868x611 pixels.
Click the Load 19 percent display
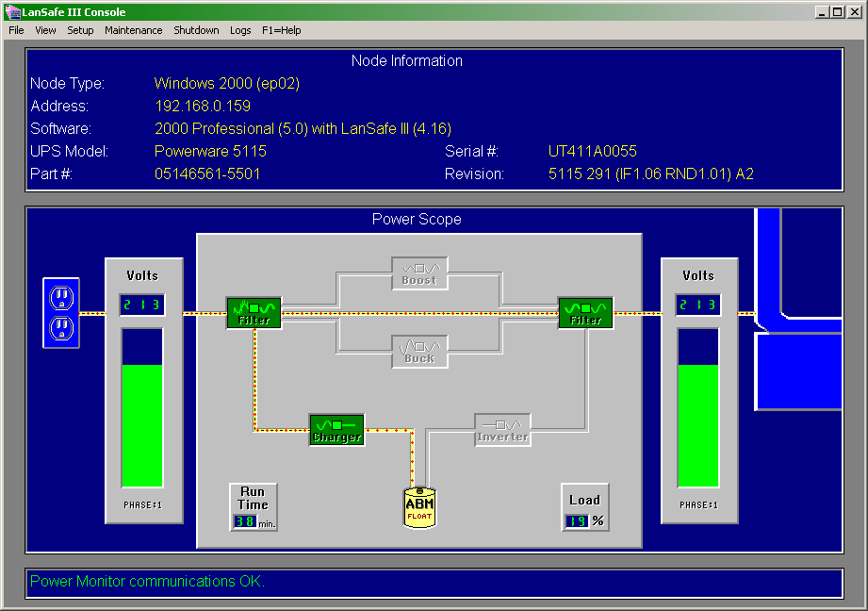[x=585, y=507]
